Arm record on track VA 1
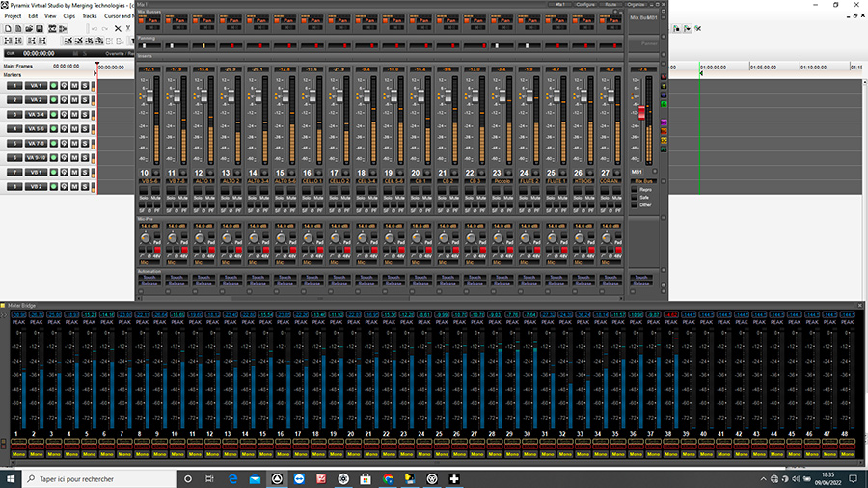 pyautogui.click(x=54, y=86)
